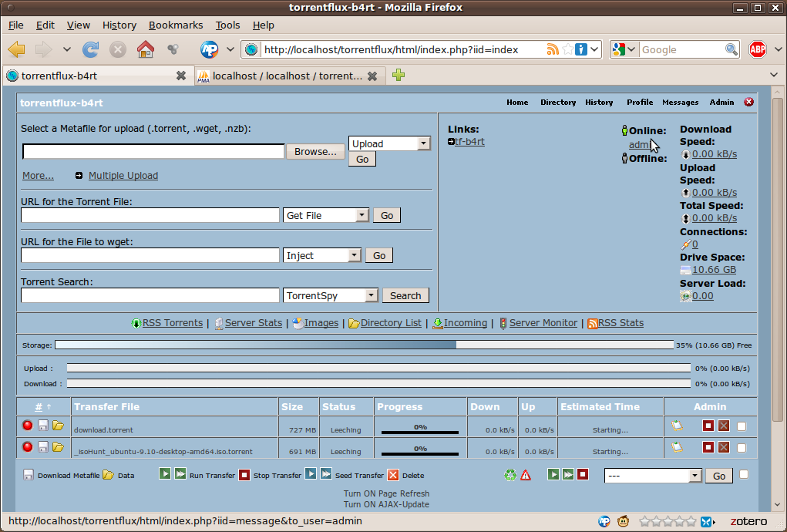787x532 pixels.
Task: Tick the checkbox in the ubuntu-9.10 torrent row
Action: point(742,448)
